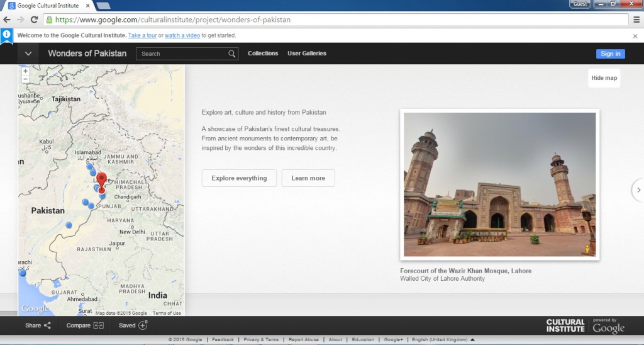
Task: Click the Share icon in bottom bar
Action: (47, 325)
